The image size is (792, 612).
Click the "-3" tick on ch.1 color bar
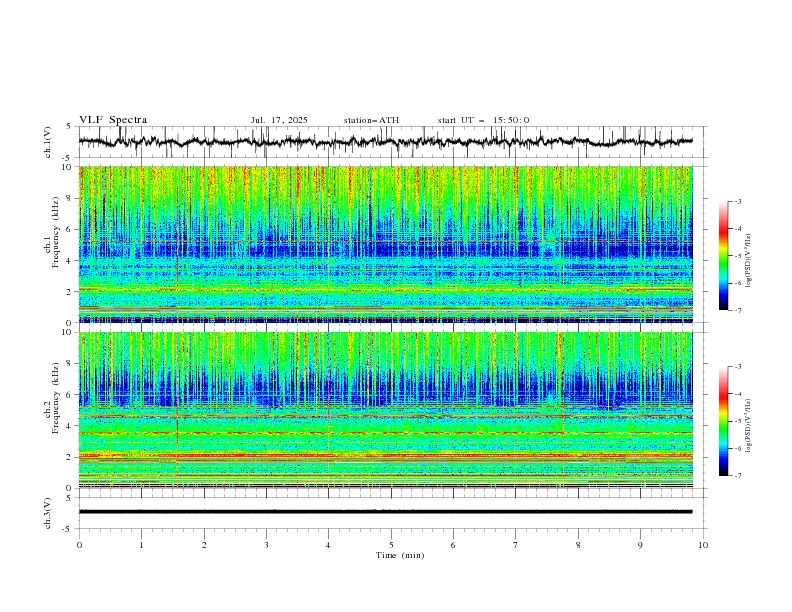point(737,201)
